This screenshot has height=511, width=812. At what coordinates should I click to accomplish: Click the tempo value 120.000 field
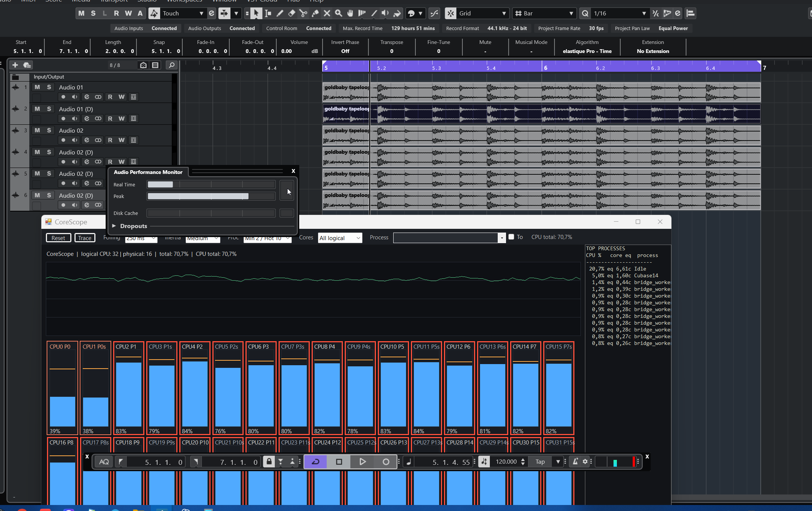point(506,462)
